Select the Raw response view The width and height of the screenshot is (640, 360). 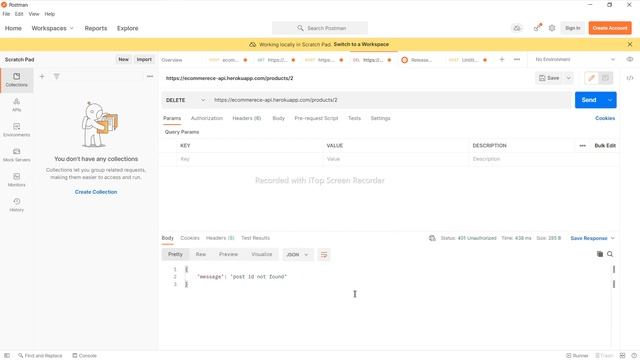(x=200, y=254)
